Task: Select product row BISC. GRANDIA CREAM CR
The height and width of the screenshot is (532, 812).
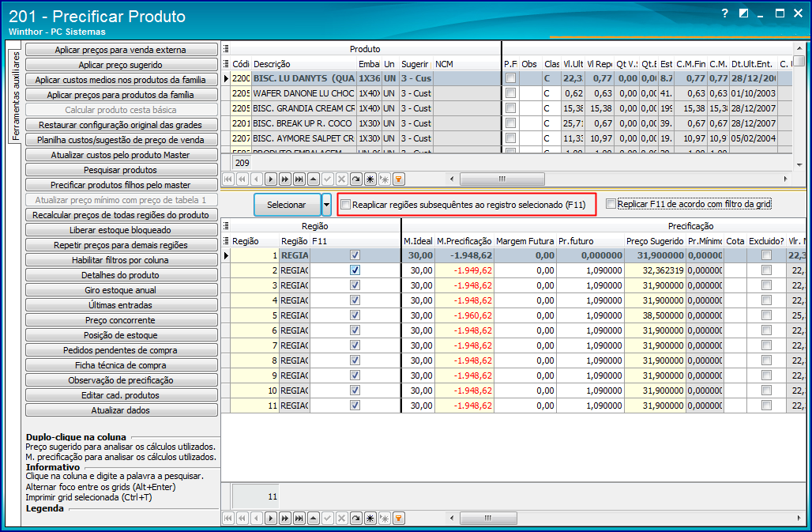Action: [x=506, y=108]
